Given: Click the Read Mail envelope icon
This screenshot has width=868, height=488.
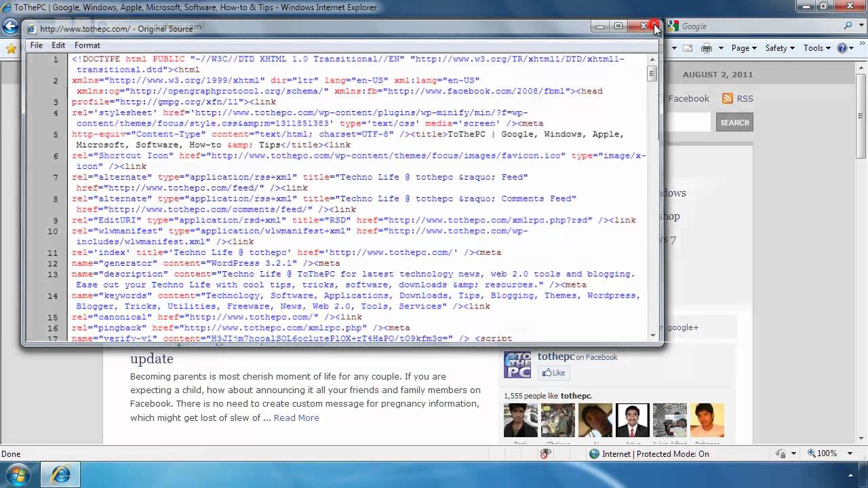Looking at the screenshot, I should point(688,48).
